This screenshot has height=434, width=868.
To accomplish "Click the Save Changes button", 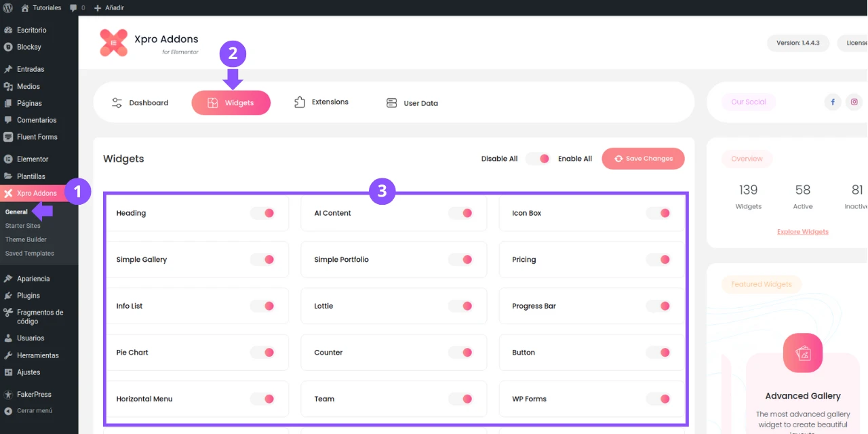I will (643, 159).
